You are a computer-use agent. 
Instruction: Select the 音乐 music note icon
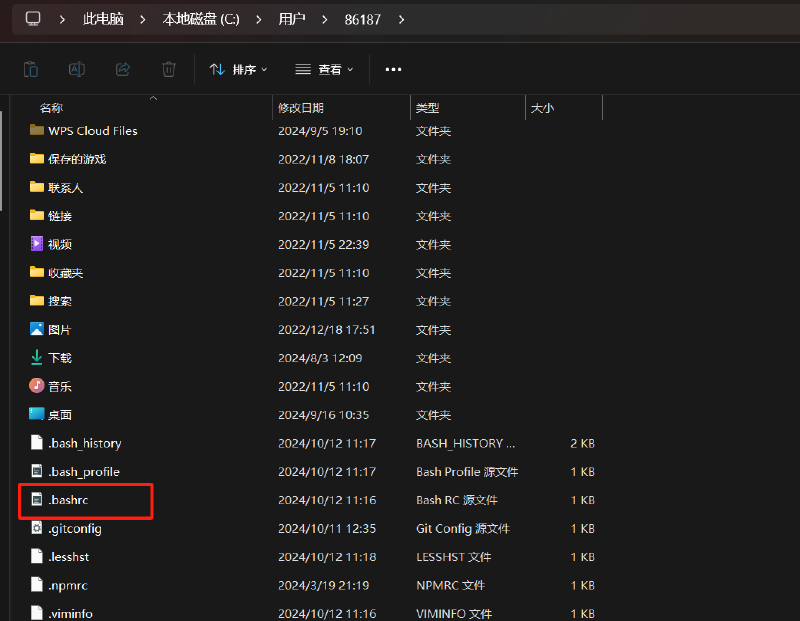point(37,386)
